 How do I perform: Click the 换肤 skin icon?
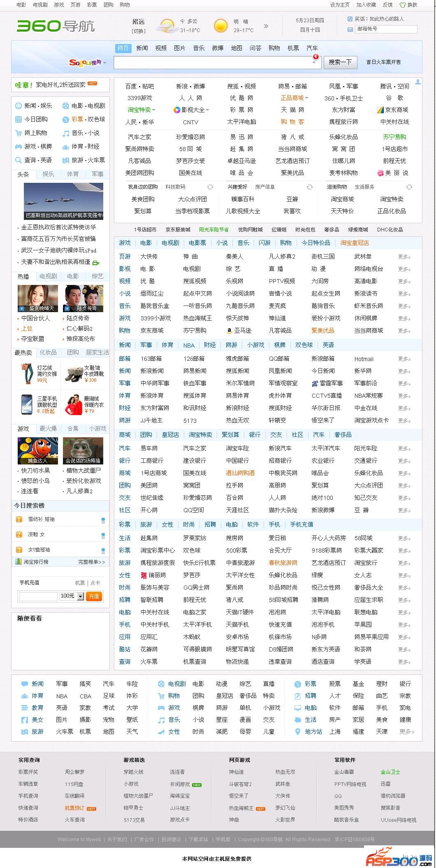coord(403,5)
